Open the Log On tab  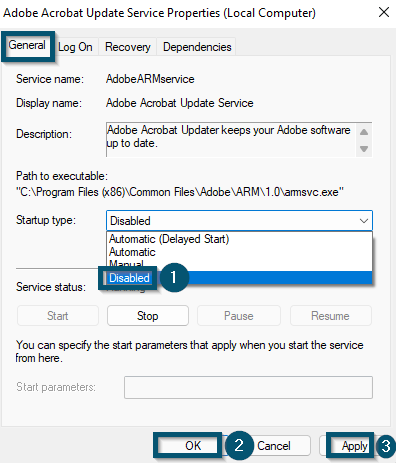pos(75,47)
